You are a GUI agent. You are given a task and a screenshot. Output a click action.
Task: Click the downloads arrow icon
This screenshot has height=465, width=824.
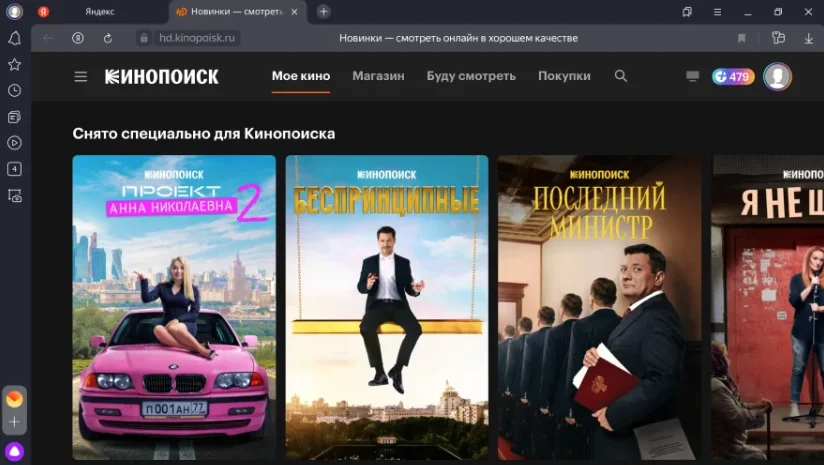click(809, 38)
